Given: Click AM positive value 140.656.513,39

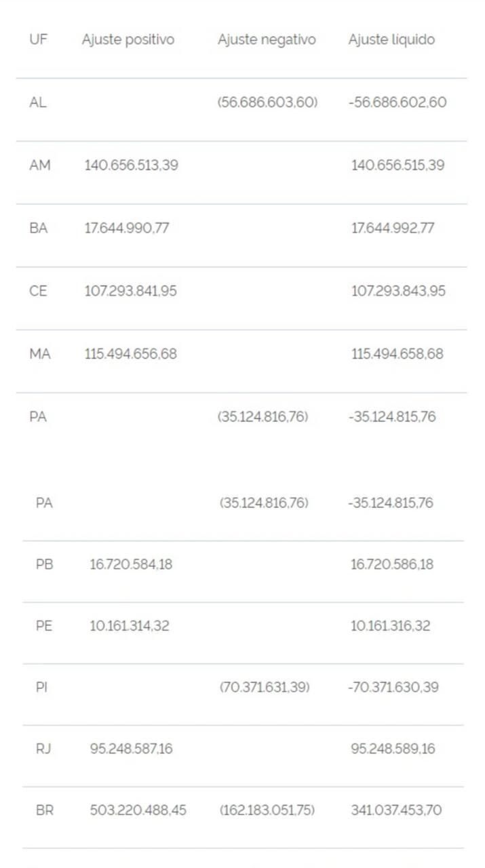Looking at the screenshot, I should click(x=131, y=165).
